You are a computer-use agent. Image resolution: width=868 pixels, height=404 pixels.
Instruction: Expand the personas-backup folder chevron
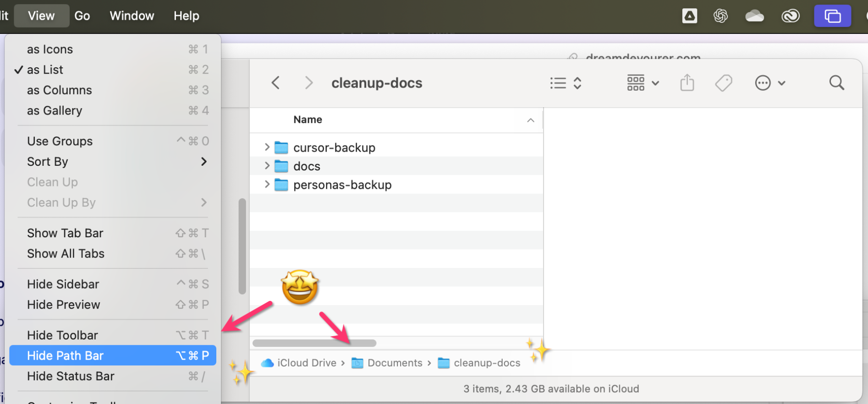coord(267,185)
